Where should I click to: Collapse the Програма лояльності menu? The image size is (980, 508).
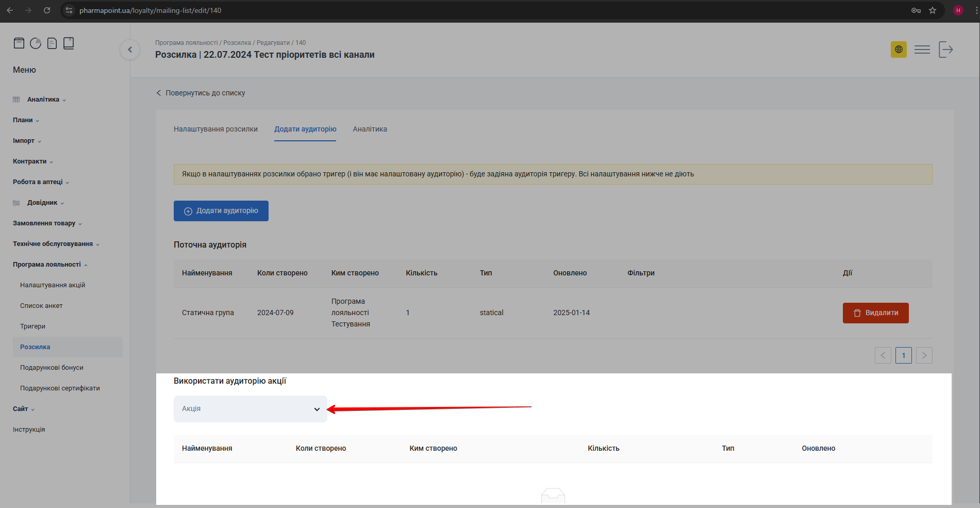coord(51,265)
